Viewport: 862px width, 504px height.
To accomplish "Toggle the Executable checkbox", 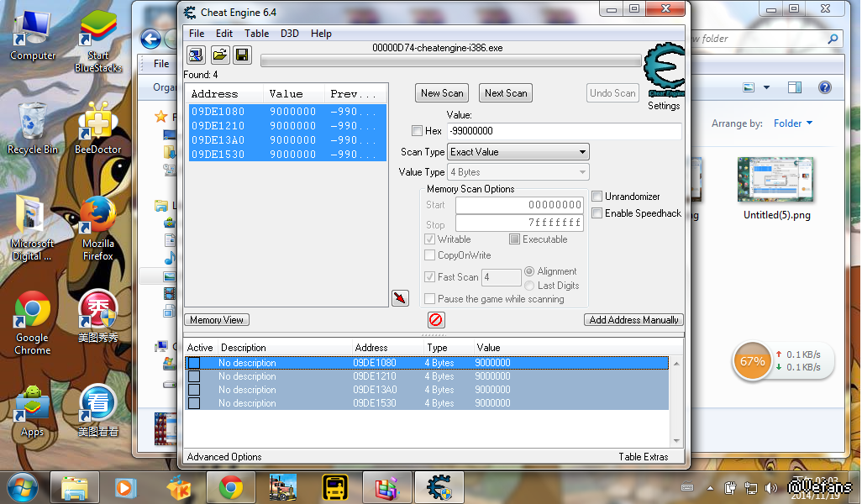I will coord(514,239).
